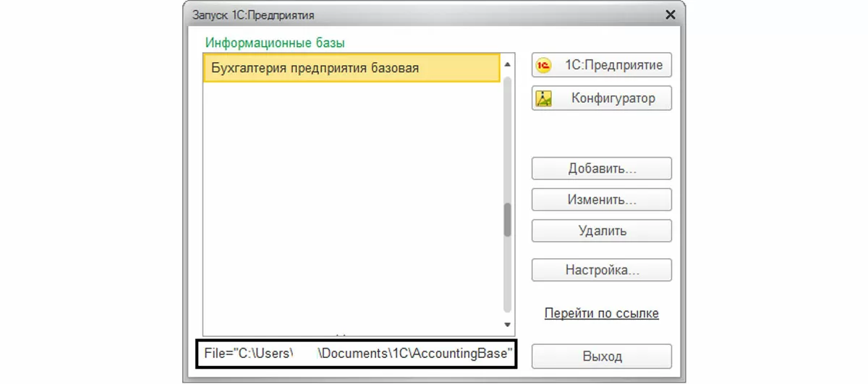This screenshot has height=384, width=868.
Task: Open the Конфигуратор mode
Action: coord(601,98)
